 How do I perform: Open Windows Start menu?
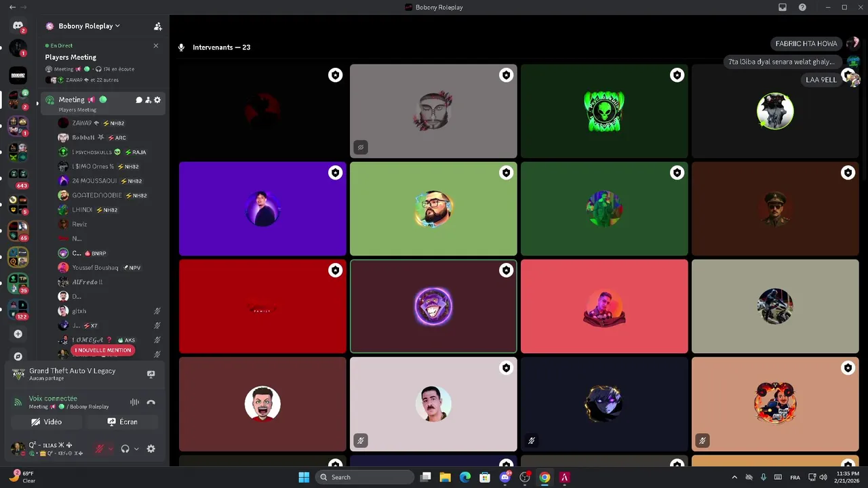point(304,477)
